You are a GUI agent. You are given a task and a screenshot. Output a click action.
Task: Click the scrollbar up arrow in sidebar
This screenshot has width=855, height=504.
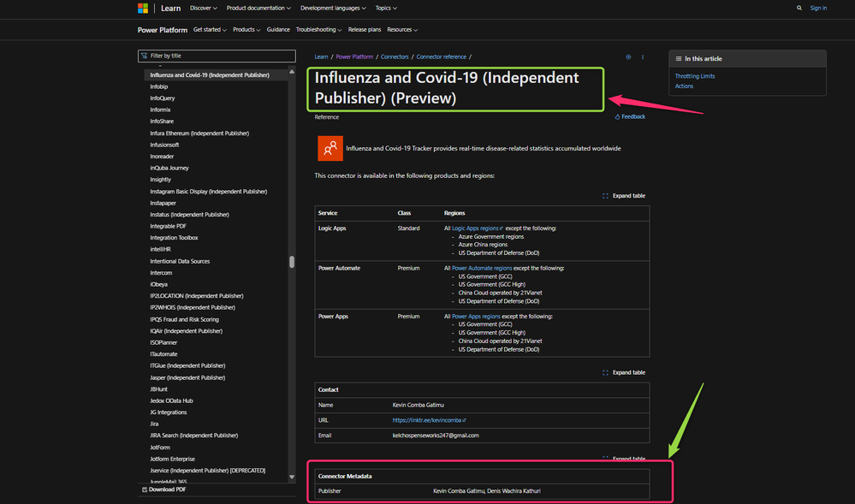point(292,72)
